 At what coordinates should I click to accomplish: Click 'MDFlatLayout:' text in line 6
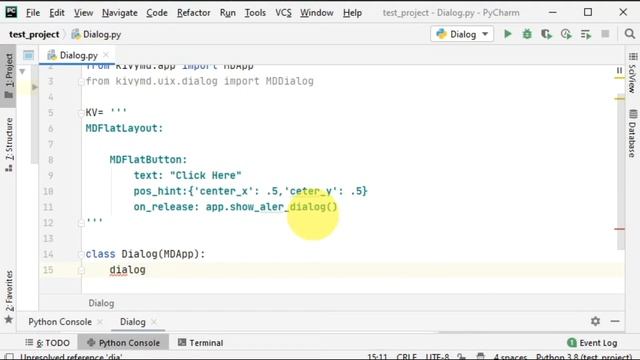point(124,128)
